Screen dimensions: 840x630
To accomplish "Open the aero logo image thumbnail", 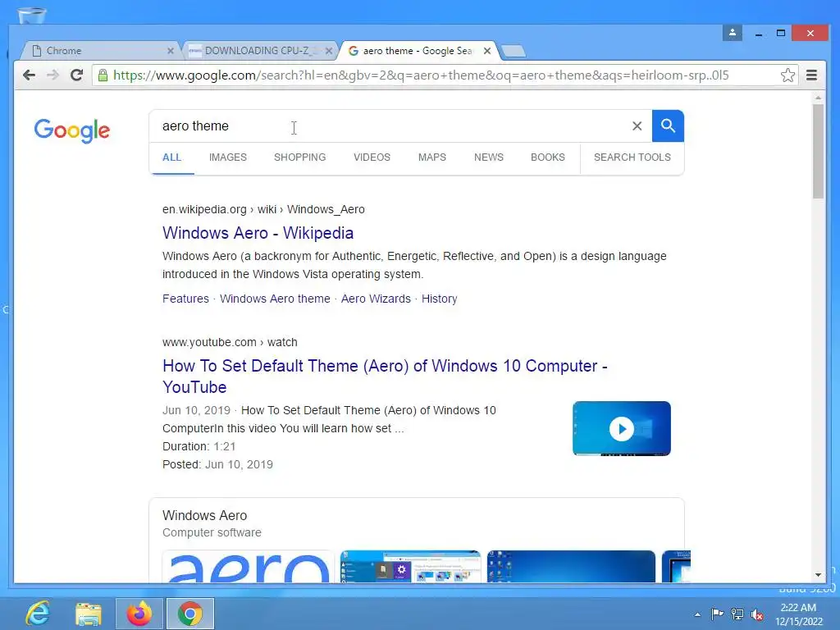I will pos(248,566).
